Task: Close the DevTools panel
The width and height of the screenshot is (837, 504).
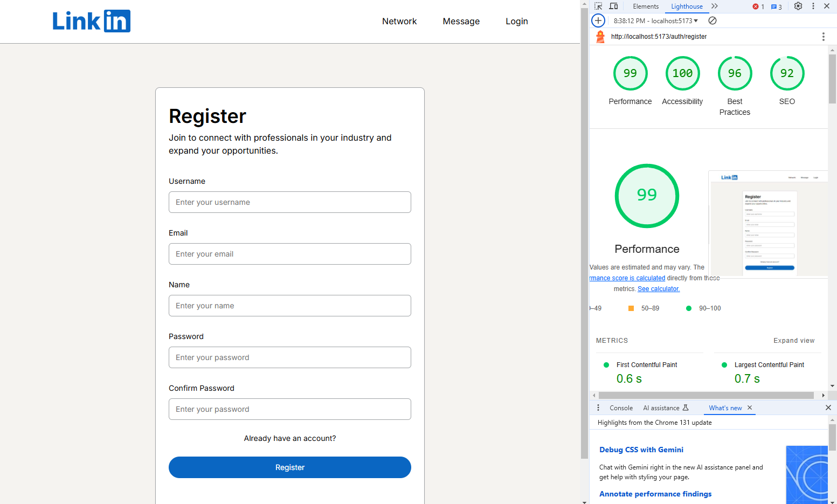Action: click(827, 6)
